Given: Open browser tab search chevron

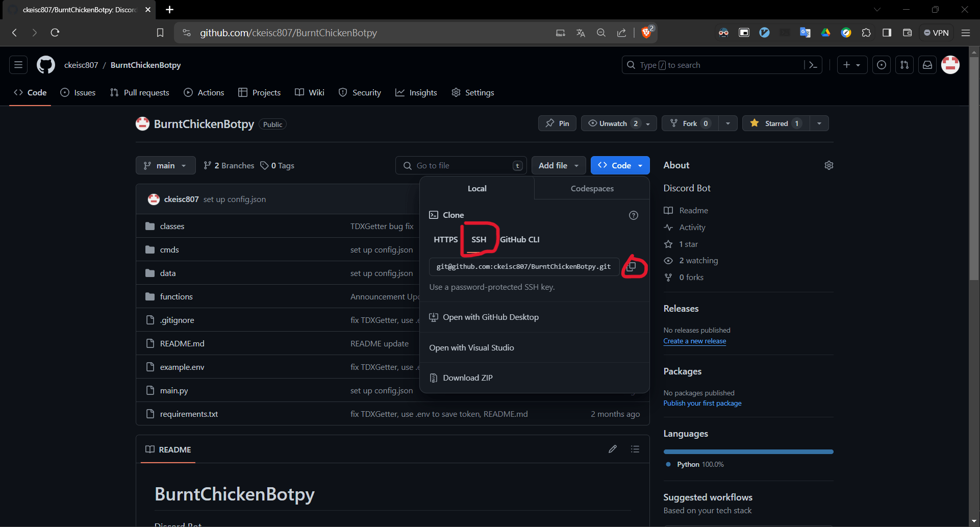Looking at the screenshot, I should (877, 10).
